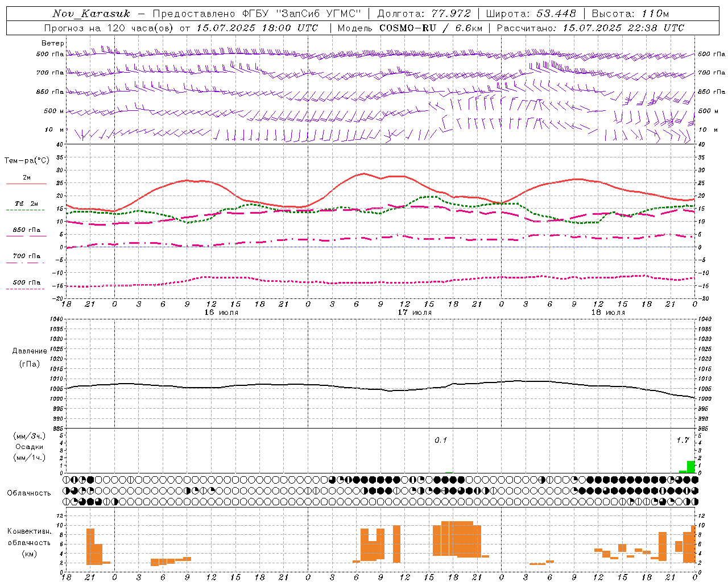Click the '(гПа)' unit under Давление

[x=30, y=364]
